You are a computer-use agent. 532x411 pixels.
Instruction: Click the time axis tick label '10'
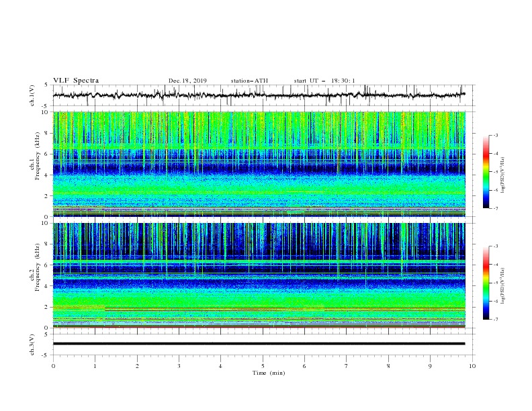coord(472,366)
